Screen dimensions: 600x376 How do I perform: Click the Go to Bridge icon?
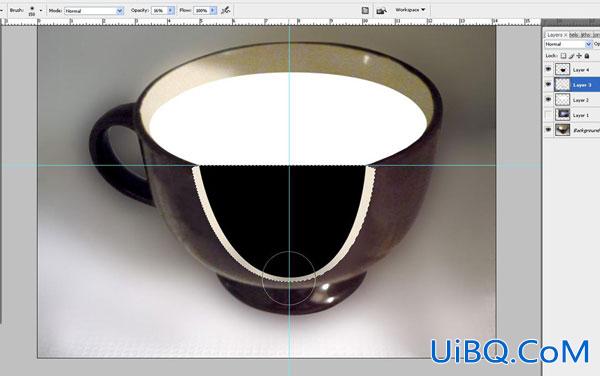click(x=381, y=11)
